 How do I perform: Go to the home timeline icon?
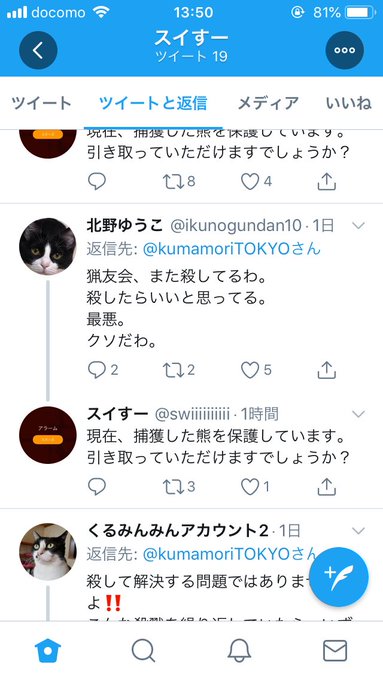48,651
